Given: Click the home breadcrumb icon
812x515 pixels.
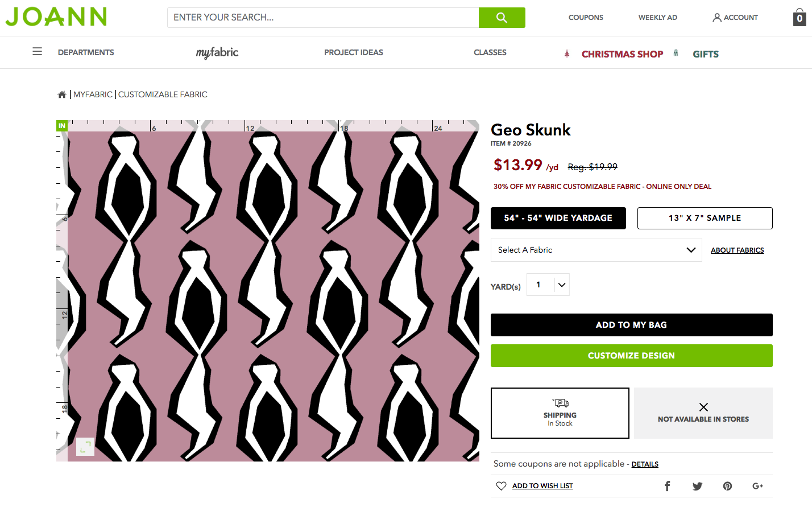Looking at the screenshot, I should pos(62,94).
